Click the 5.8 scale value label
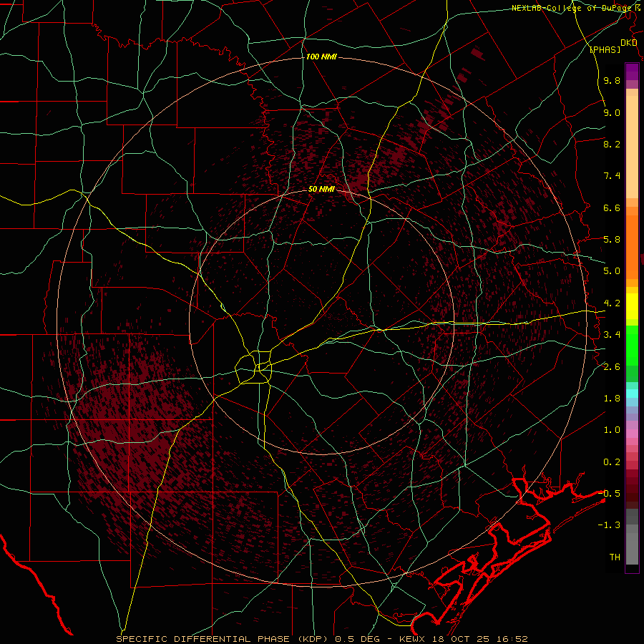 click(x=612, y=240)
